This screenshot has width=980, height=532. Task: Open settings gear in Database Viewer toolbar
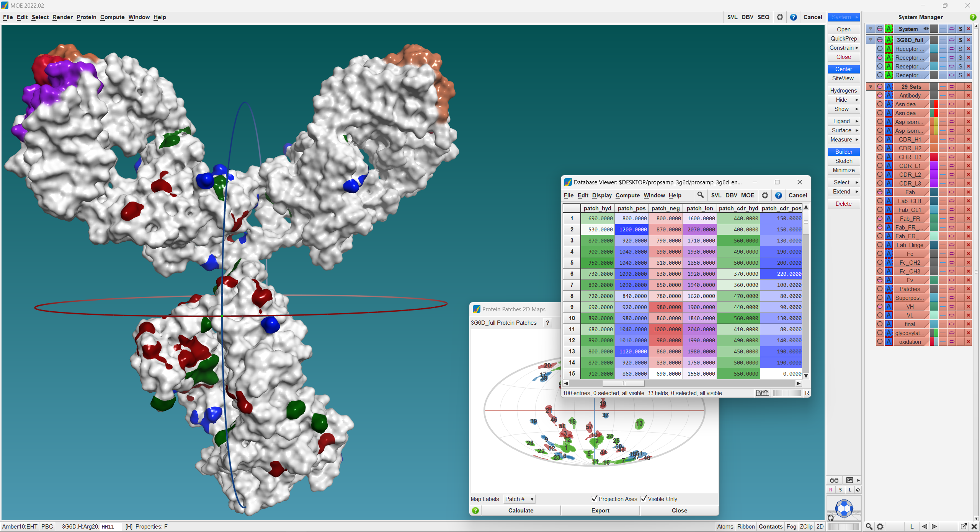765,195
